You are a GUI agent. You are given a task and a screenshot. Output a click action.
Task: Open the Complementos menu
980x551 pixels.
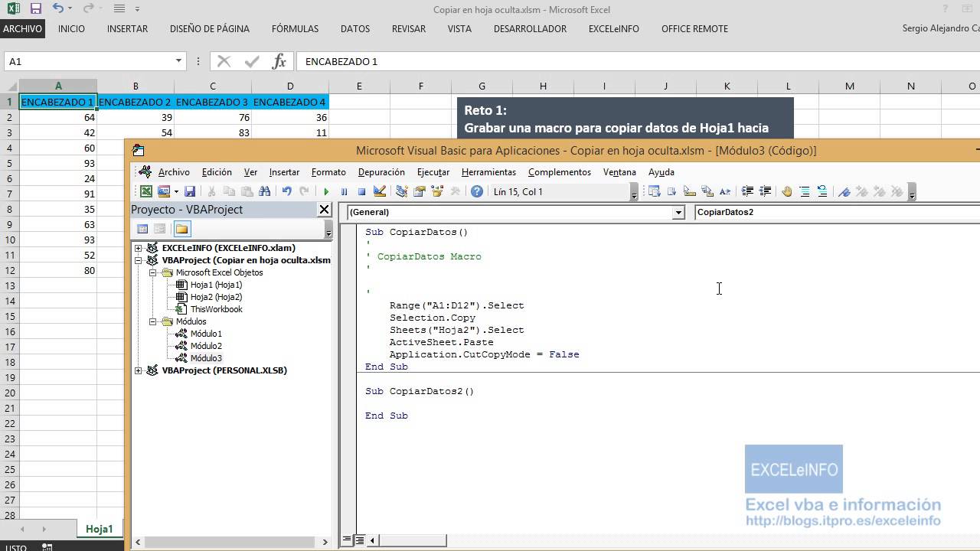click(x=560, y=172)
